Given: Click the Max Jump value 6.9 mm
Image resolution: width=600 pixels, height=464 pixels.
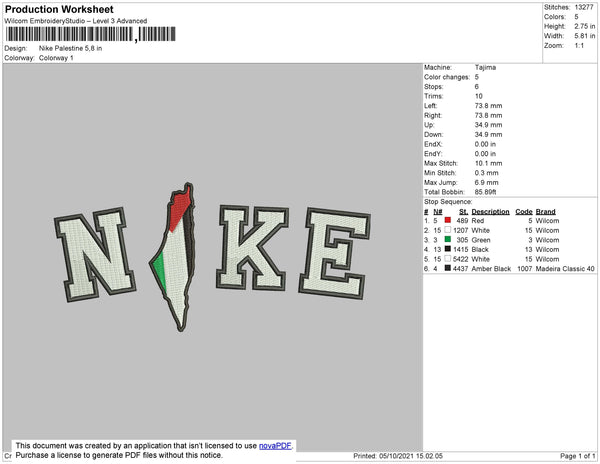Looking at the screenshot, I should [487, 182].
